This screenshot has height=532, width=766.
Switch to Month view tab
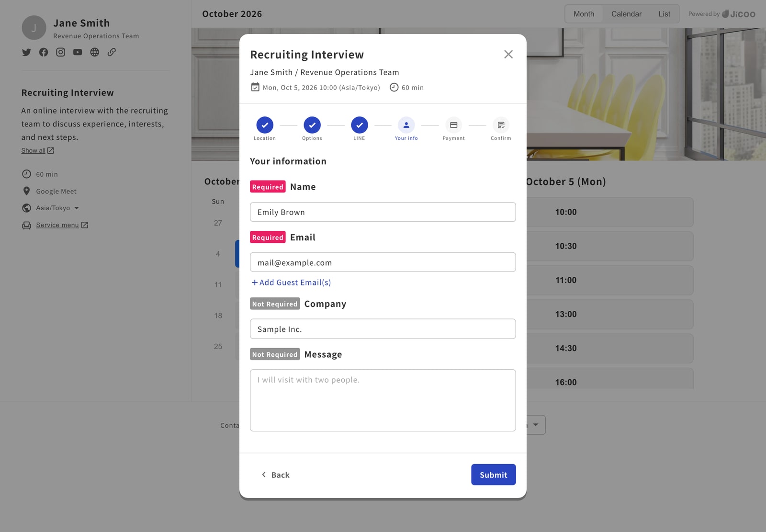[x=584, y=14]
